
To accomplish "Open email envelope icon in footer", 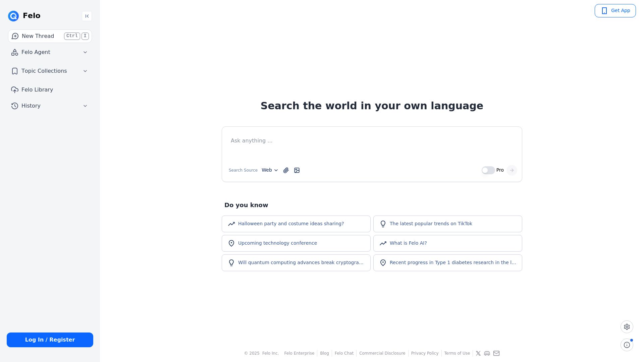I will [496, 353].
